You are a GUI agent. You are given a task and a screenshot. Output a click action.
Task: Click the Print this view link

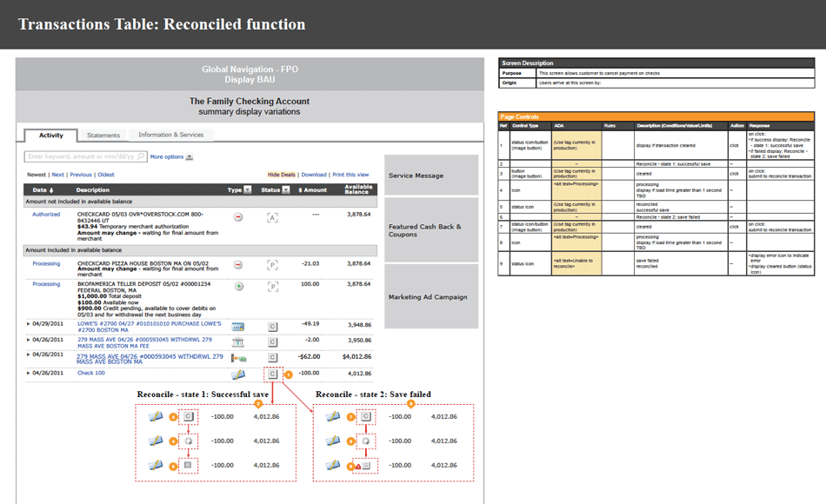pos(350,175)
